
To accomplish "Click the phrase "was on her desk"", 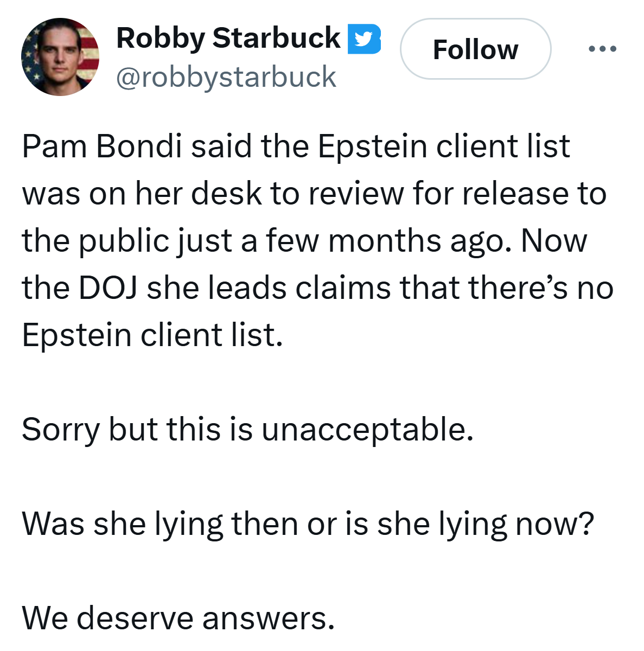I will point(142,194).
